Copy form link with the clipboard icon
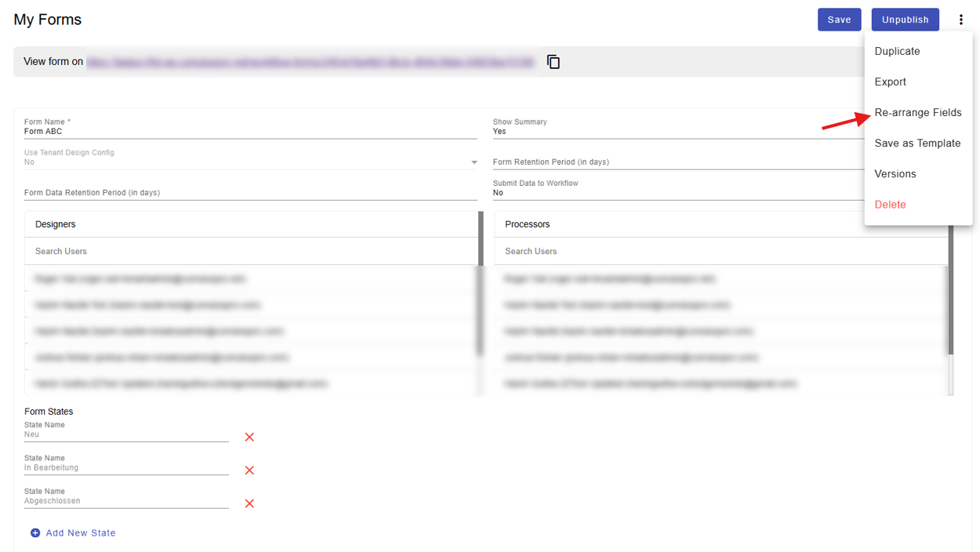Screen dimensions: 980x552 coord(553,62)
